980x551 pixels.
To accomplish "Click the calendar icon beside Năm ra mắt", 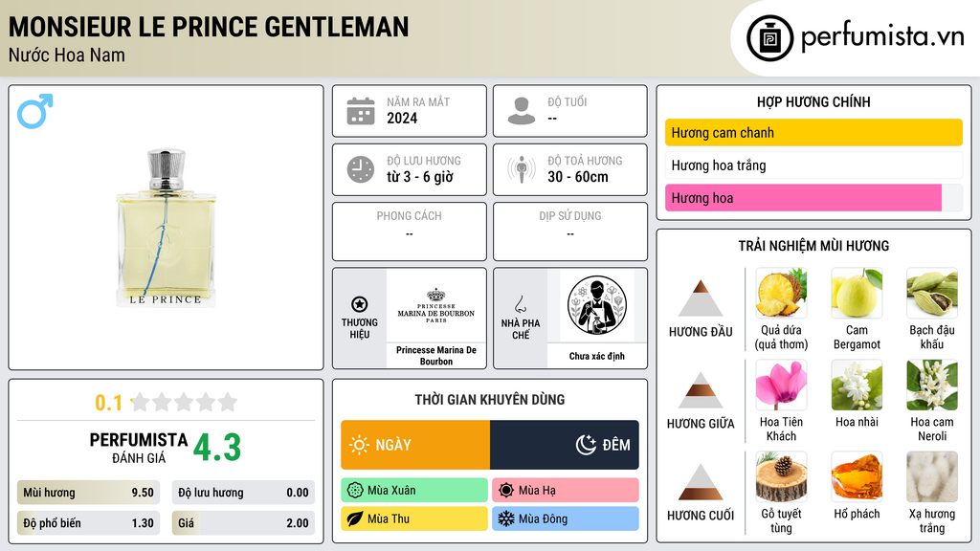I will [x=361, y=111].
